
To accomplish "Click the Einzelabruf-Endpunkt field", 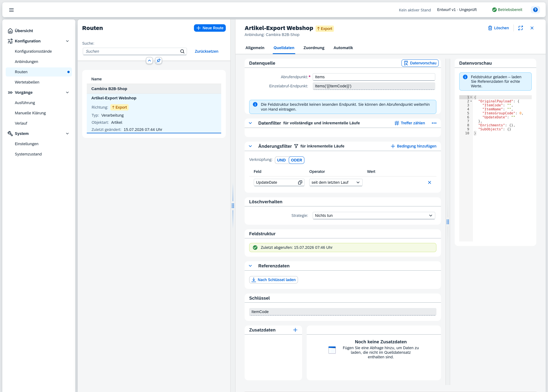I will tap(373, 86).
